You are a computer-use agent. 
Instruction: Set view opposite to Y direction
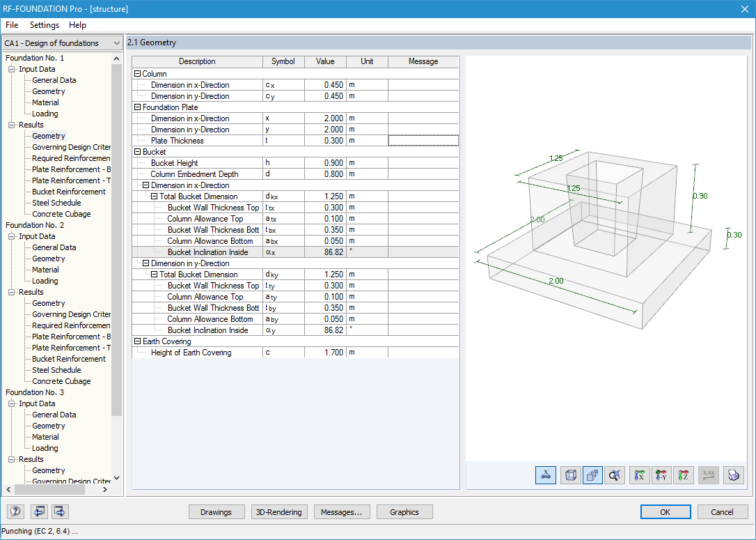pos(661,475)
